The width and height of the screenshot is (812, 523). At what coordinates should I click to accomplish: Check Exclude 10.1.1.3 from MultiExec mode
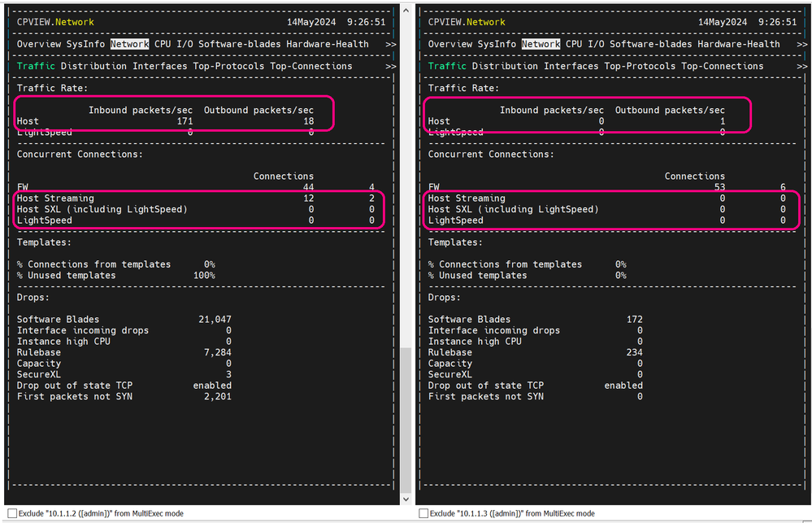click(423, 514)
